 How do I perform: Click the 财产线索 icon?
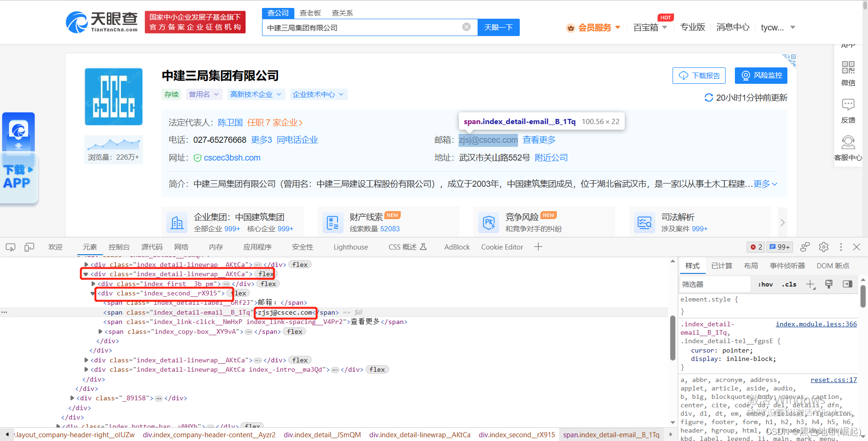pyautogui.click(x=333, y=222)
